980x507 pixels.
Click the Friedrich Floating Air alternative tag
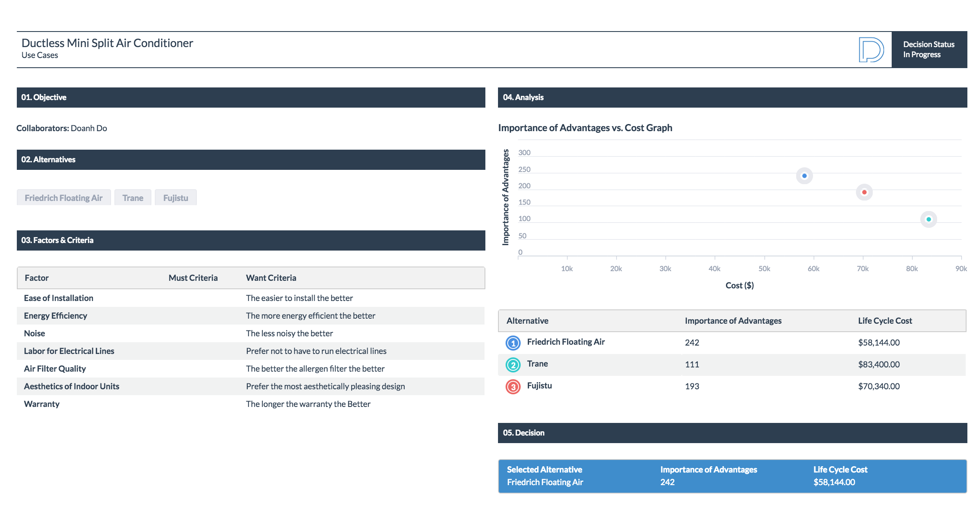[64, 198]
